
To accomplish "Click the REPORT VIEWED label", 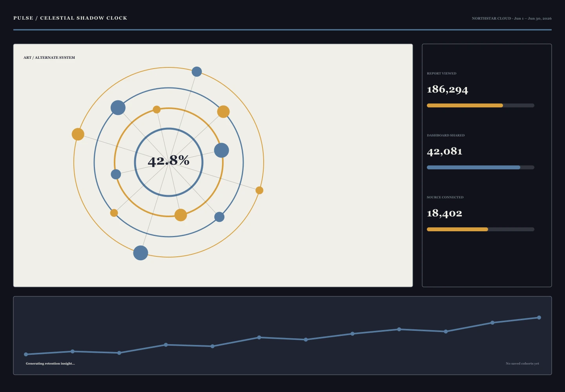I will point(441,73).
